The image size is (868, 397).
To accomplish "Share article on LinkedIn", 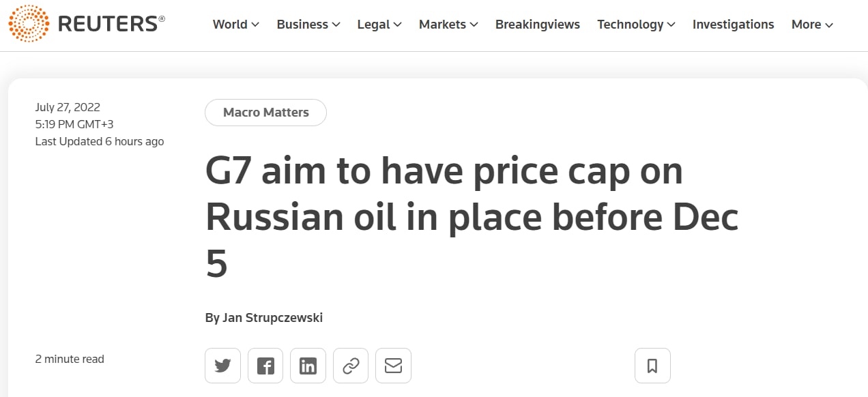I will pos(308,366).
